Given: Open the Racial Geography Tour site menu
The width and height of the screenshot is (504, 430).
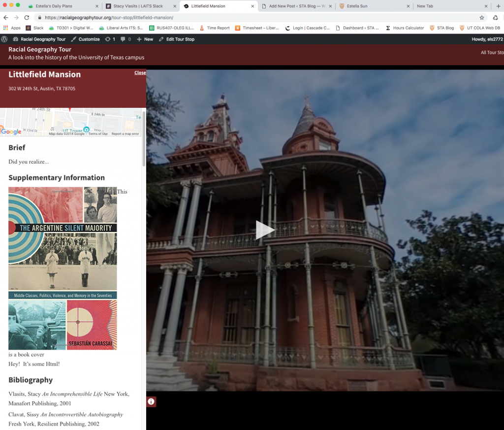Looking at the screenshot, I should click(x=39, y=39).
